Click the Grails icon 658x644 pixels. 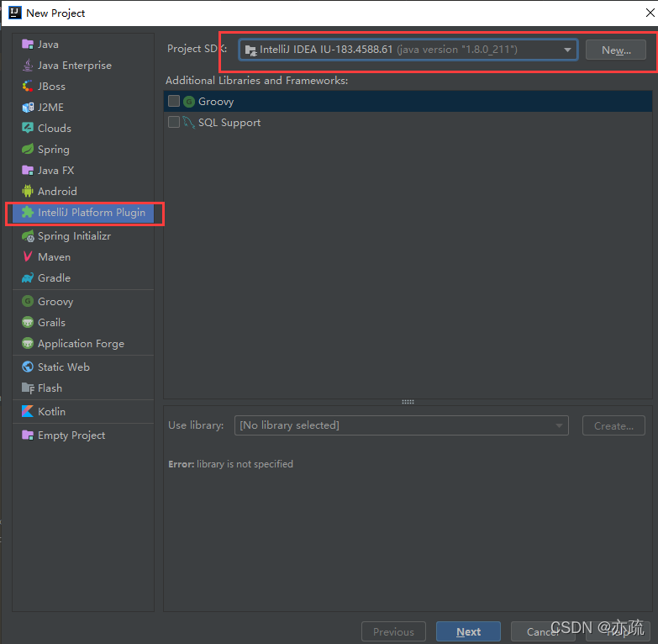tap(28, 322)
